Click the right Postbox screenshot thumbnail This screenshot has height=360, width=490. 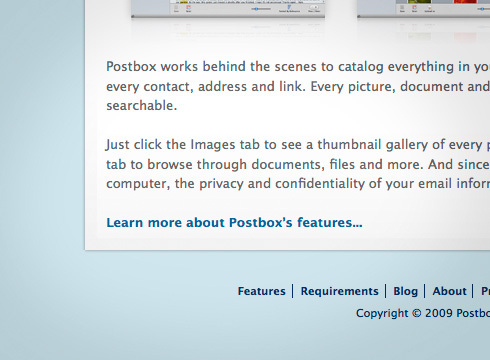click(x=424, y=8)
